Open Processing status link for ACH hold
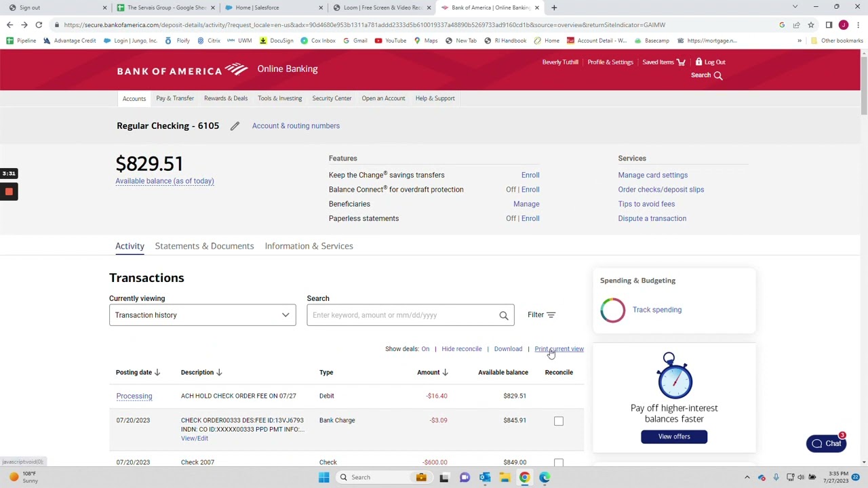 tap(134, 396)
